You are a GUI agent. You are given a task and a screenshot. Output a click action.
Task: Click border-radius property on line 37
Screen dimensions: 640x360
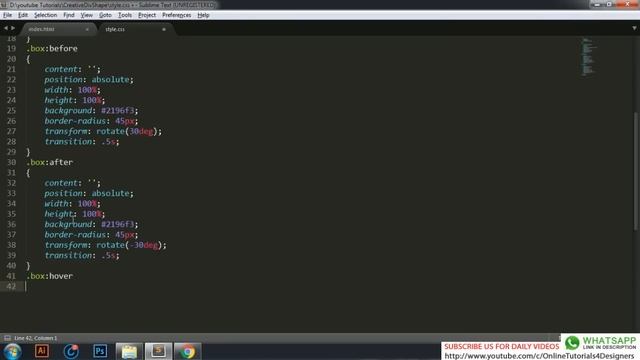75,235
